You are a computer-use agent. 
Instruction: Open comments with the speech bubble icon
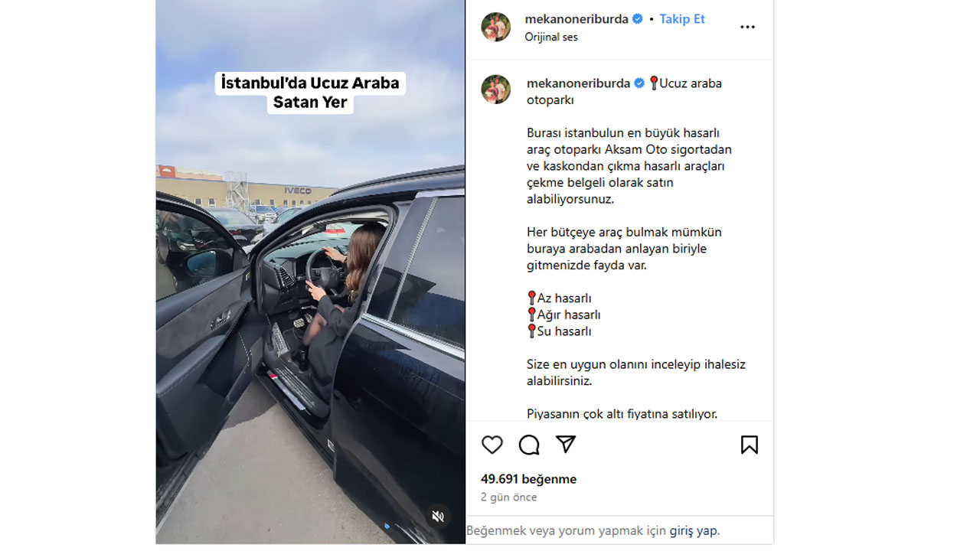point(529,445)
